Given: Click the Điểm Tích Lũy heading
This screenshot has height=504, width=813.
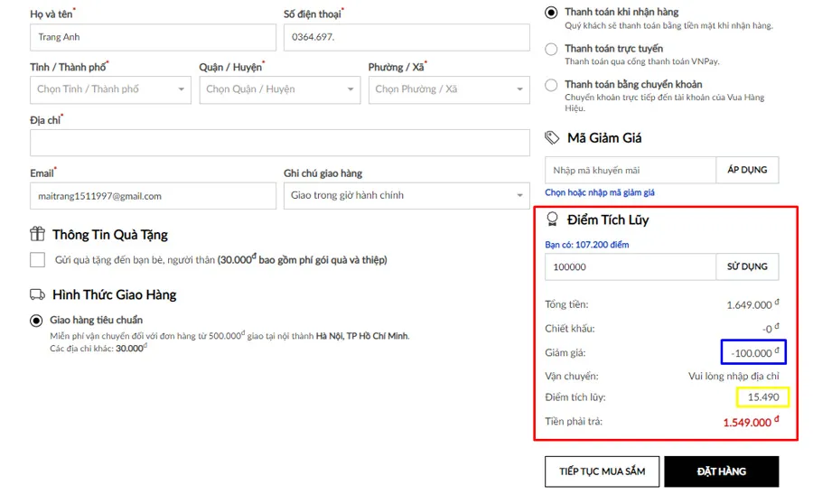Looking at the screenshot, I should click(608, 219).
